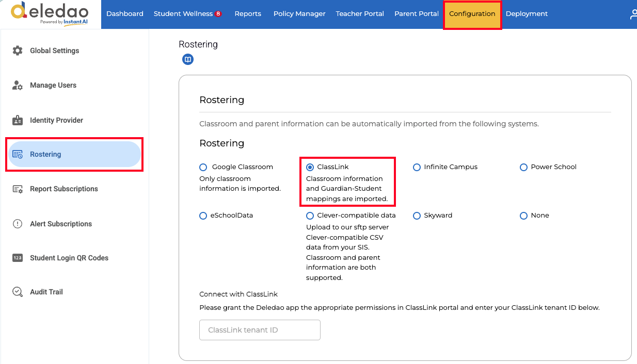Click the Student Wellness notification badge
This screenshot has width=637, height=364.
[x=218, y=14]
